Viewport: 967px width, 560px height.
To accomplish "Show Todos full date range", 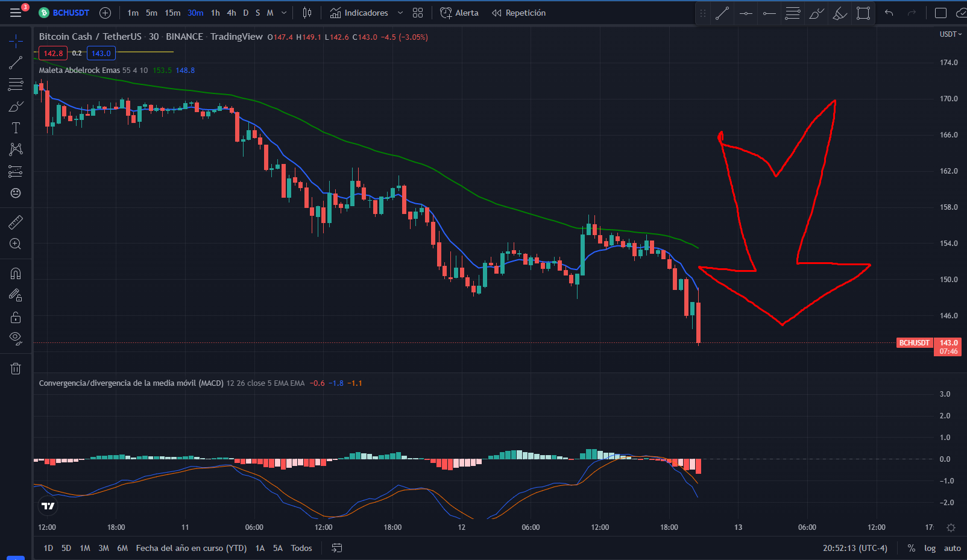I will (x=301, y=548).
